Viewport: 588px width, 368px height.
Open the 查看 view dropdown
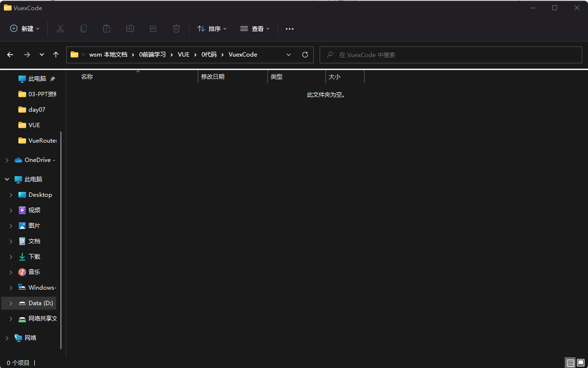(254, 29)
